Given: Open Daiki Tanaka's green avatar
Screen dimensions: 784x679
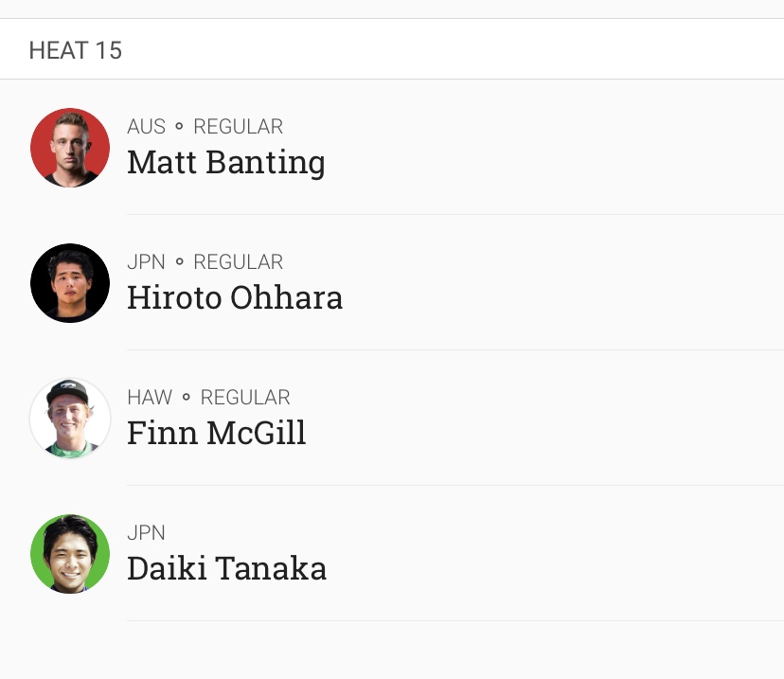Looking at the screenshot, I should point(70,554).
